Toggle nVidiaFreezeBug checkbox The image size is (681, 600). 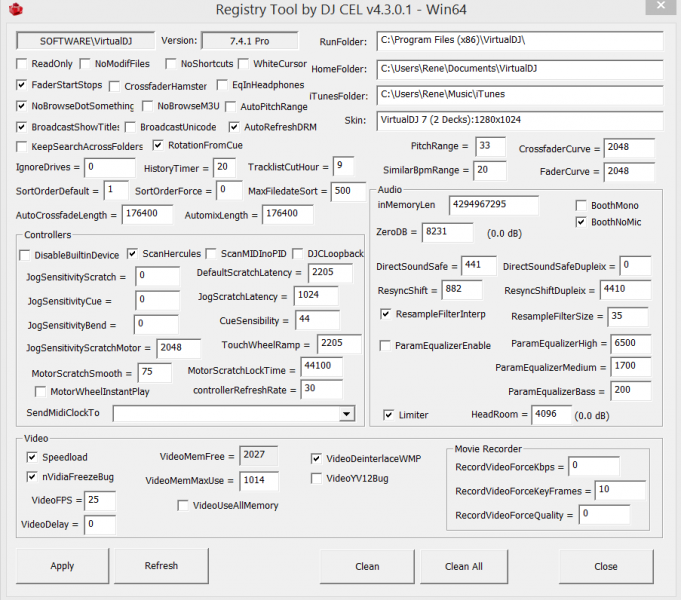pyautogui.click(x=32, y=477)
